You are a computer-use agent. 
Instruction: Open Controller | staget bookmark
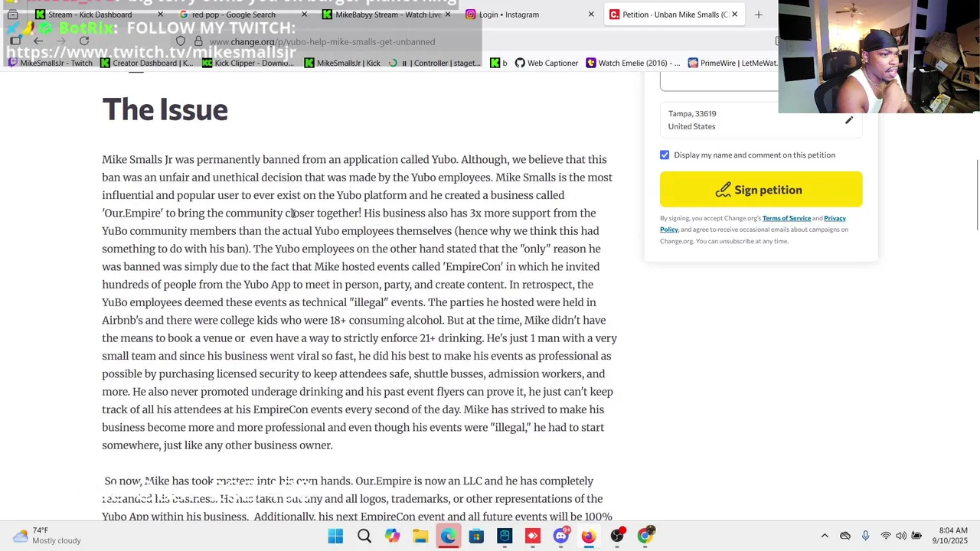click(x=435, y=63)
